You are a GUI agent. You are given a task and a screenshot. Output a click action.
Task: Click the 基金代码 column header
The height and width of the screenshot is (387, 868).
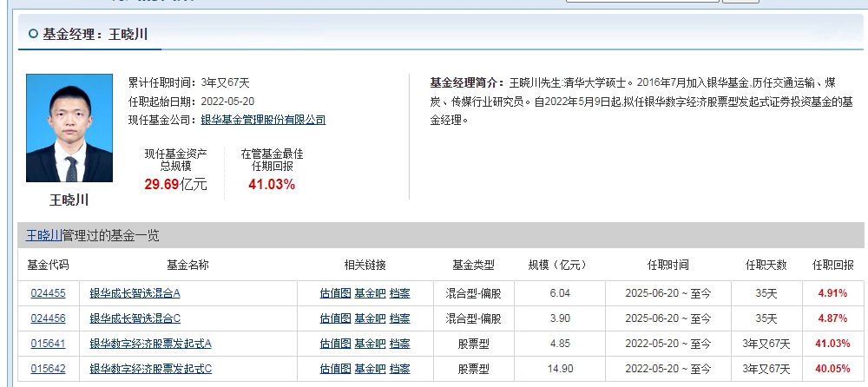tap(48, 266)
